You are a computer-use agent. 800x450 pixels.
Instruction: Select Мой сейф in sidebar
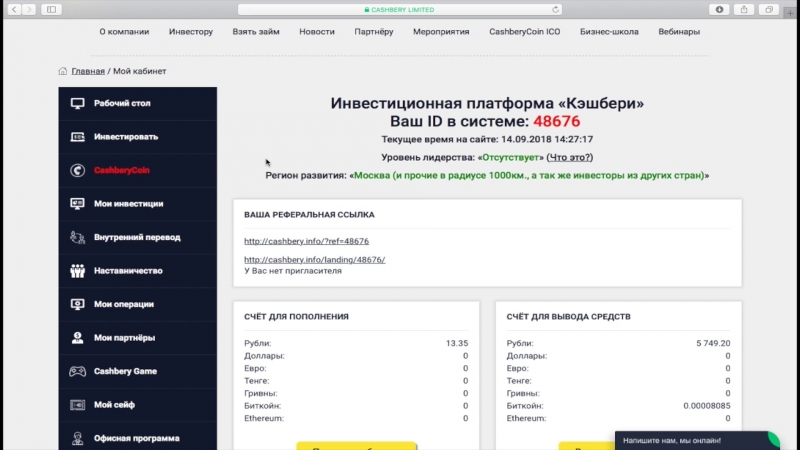(x=114, y=405)
